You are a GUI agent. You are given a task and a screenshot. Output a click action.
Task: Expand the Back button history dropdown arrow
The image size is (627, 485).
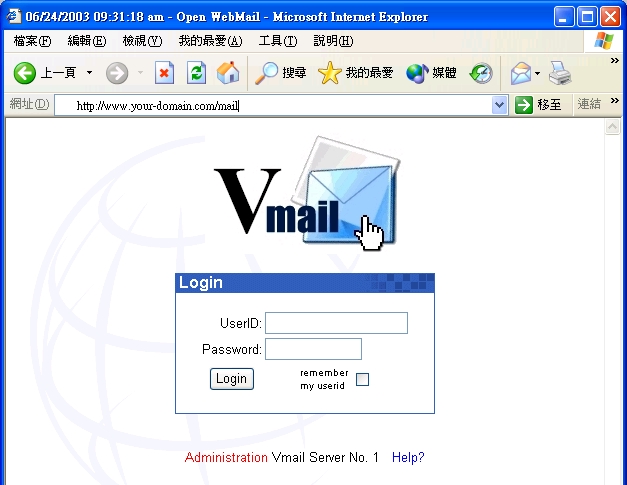(x=90, y=73)
